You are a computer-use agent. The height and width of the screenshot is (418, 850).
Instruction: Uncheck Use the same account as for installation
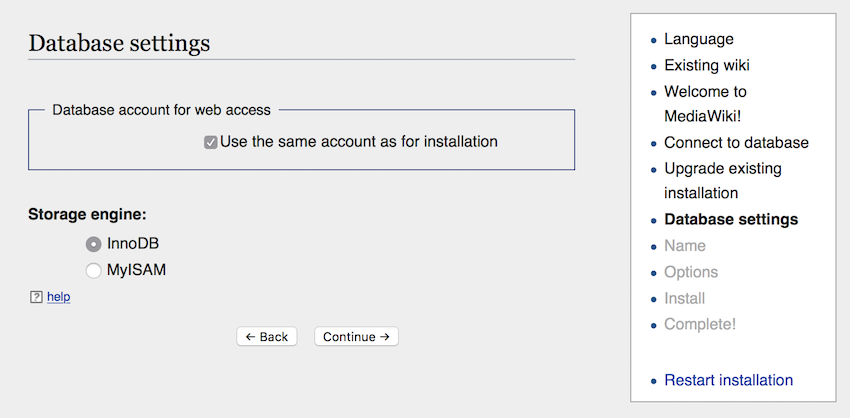(210, 143)
